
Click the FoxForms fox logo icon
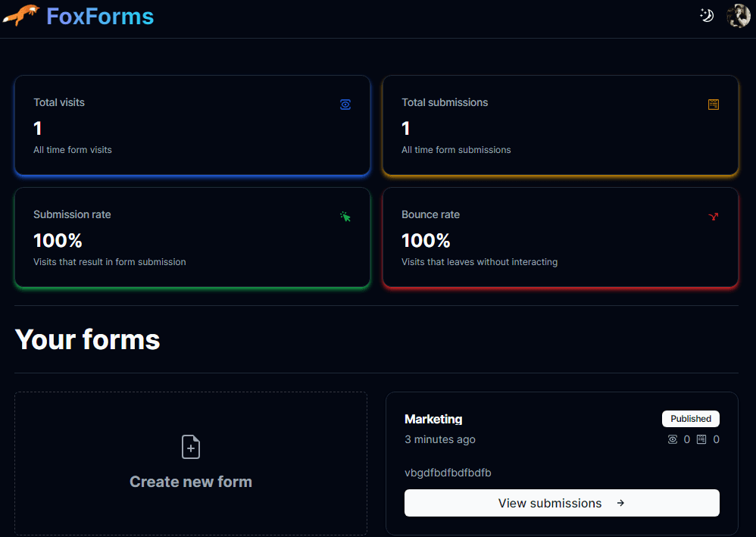click(x=21, y=15)
